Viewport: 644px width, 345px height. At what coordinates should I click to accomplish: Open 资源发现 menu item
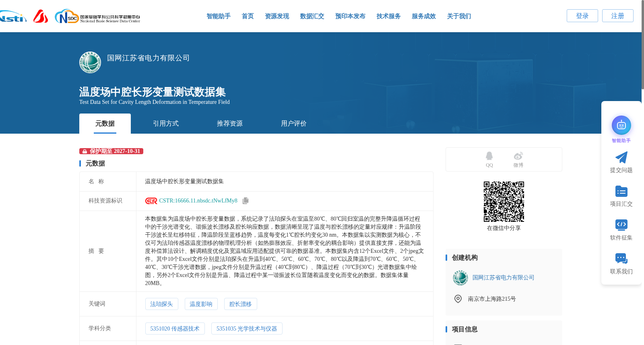click(x=277, y=16)
